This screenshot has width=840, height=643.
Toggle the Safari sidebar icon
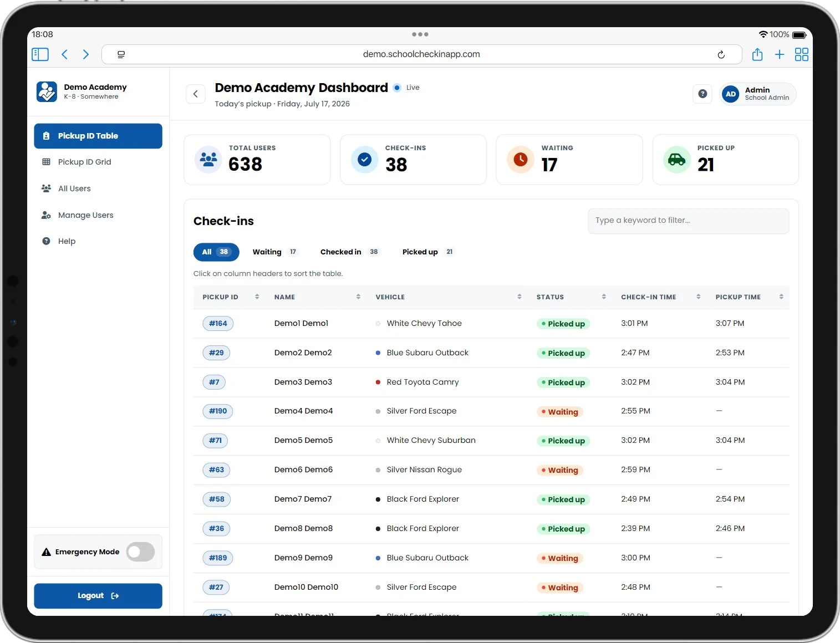40,54
